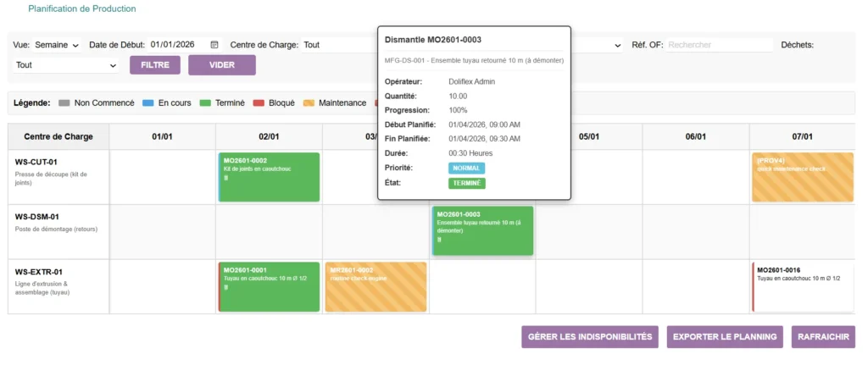Screen dimensions: 868x365
Task: Click the Dismantle MO2601-0003 tooltip title
Action: pyautogui.click(x=433, y=40)
